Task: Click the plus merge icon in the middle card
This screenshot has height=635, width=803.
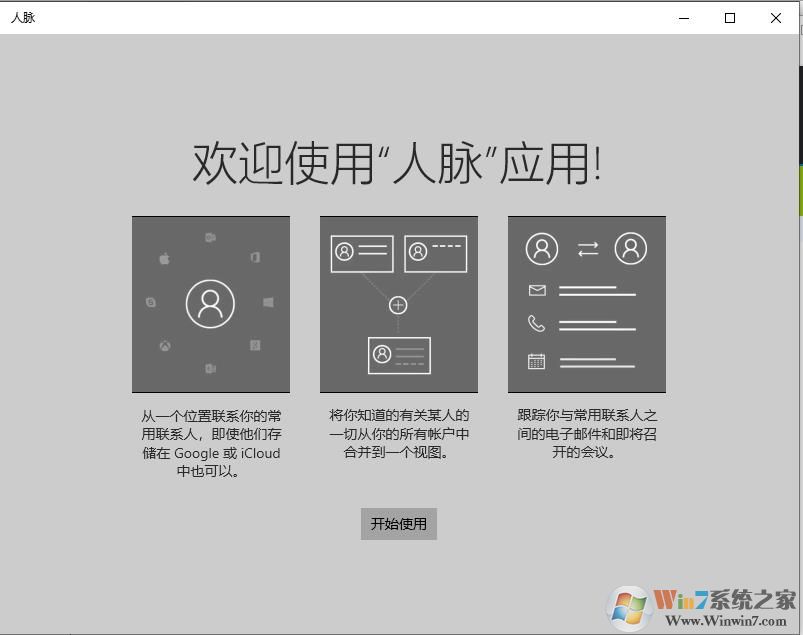Action: [x=398, y=305]
